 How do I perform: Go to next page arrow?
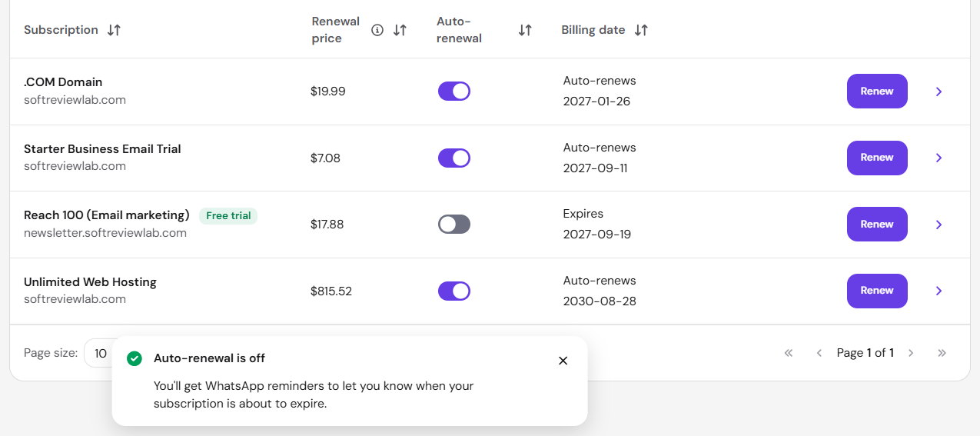point(911,353)
